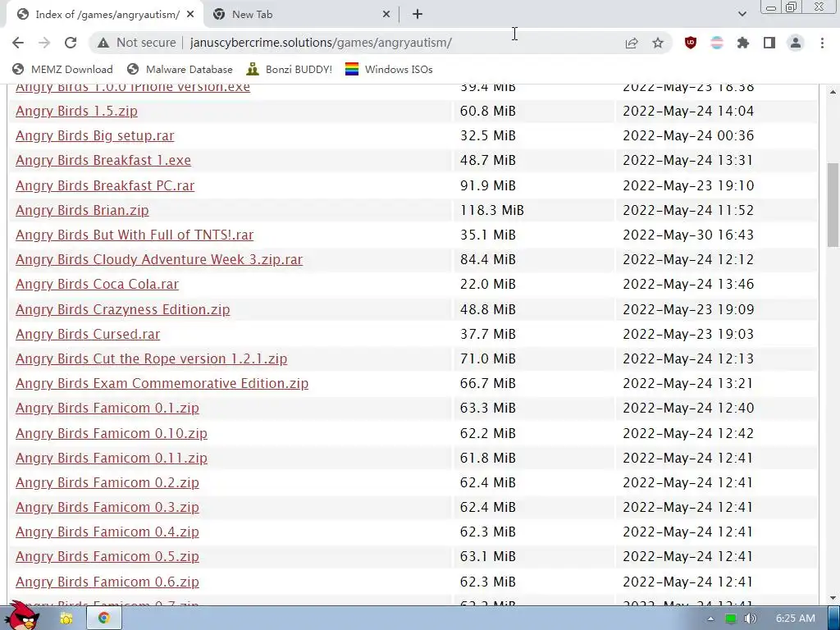Expand the tab search chevron

[742, 15]
